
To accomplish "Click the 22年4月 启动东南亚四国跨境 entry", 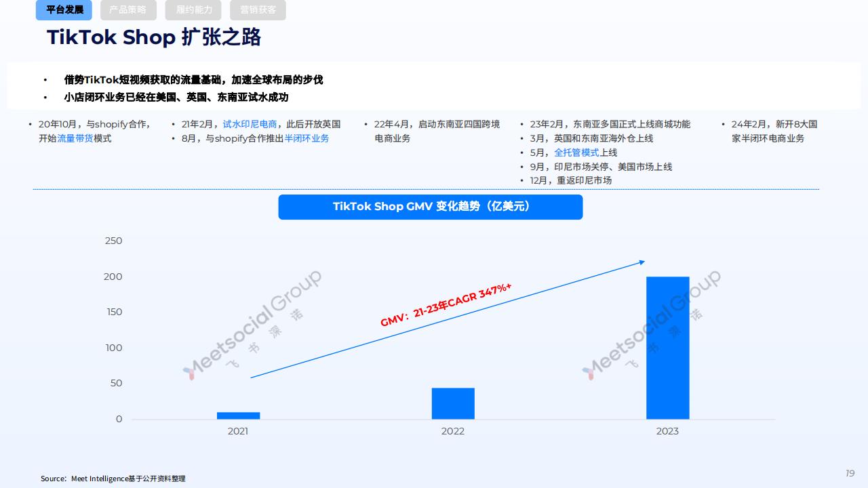I will pyautogui.click(x=437, y=131).
